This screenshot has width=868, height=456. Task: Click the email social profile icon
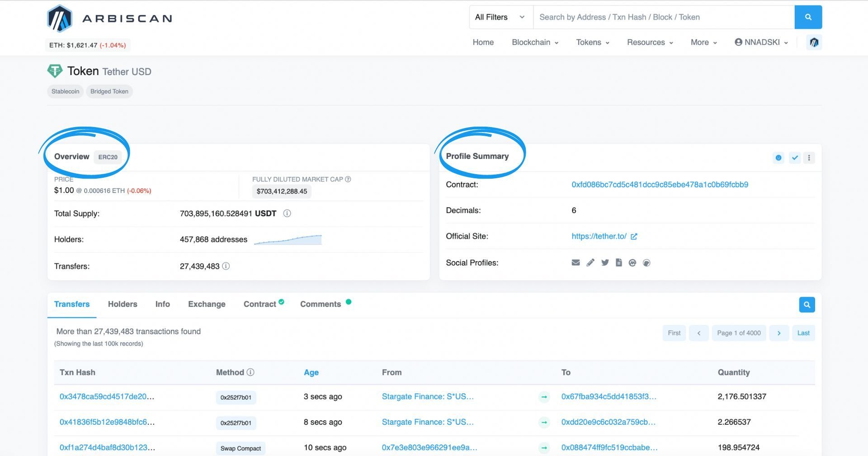point(576,262)
